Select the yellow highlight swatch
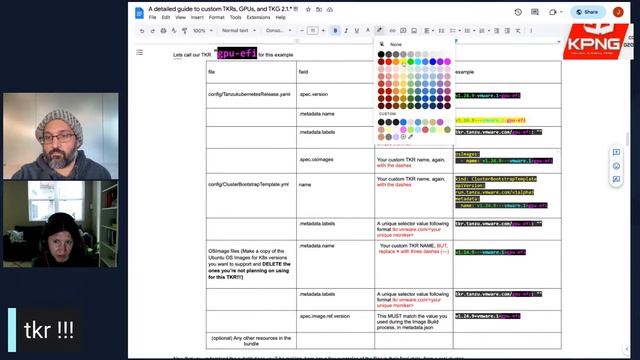Image resolution: width=640 pixels, height=360 pixels. 403,62
